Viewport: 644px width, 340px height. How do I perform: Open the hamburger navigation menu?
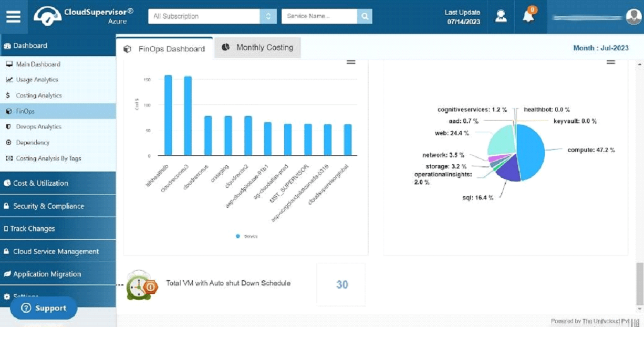[14, 16]
